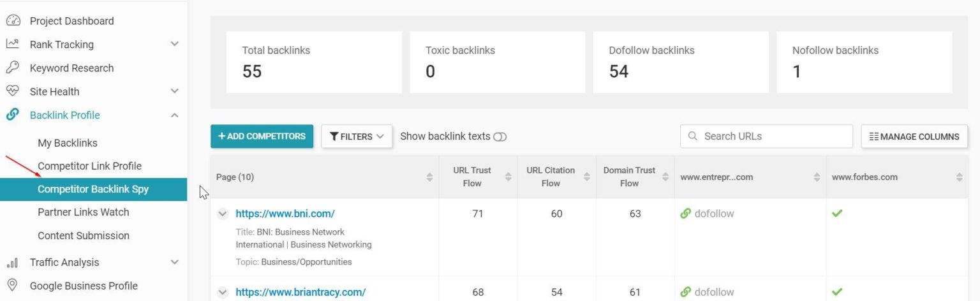Image resolution: width=980 pixels, height=301 pixels.
Task: Click the Project Dashboard gauge icon
Action: (12, 21)
